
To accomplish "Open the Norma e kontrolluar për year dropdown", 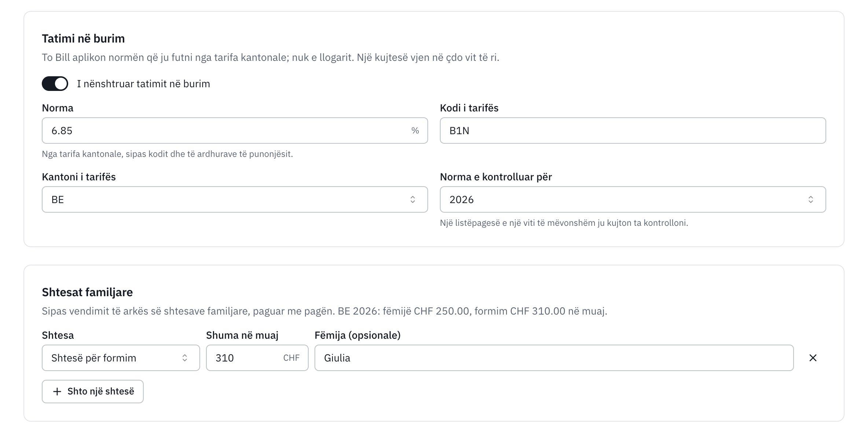I will (x=633, y=199).
